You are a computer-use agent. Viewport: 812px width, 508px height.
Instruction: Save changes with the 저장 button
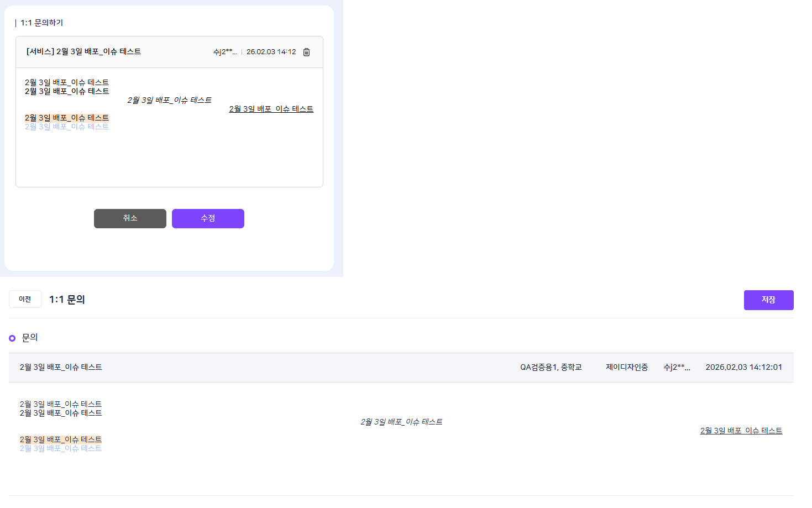pos(768,300)
